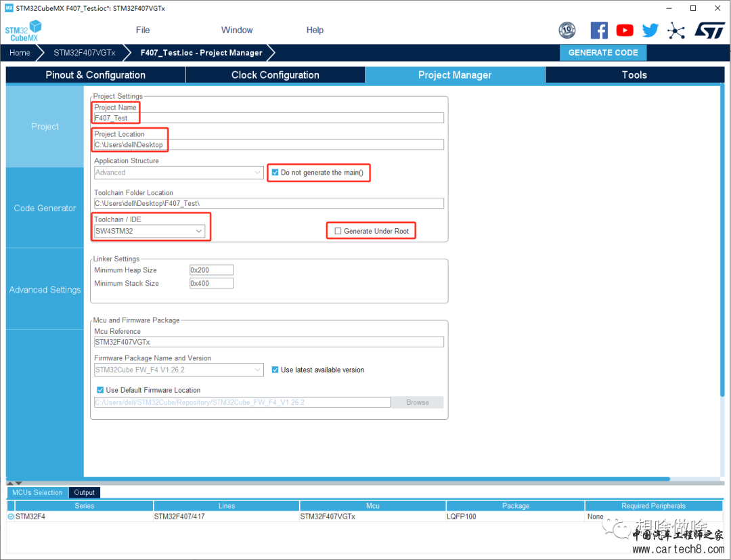Select the MCUs Selection bottom tab

coord(37,492)
